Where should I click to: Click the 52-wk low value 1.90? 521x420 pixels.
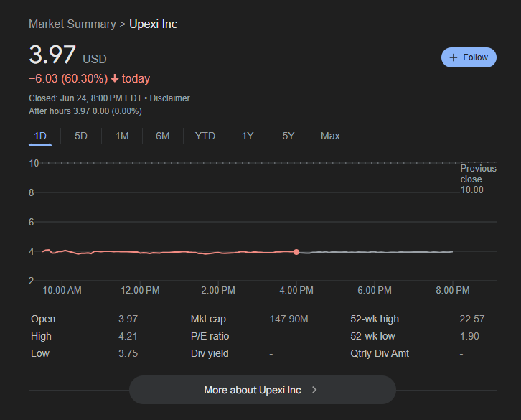[x=469, y=336]
